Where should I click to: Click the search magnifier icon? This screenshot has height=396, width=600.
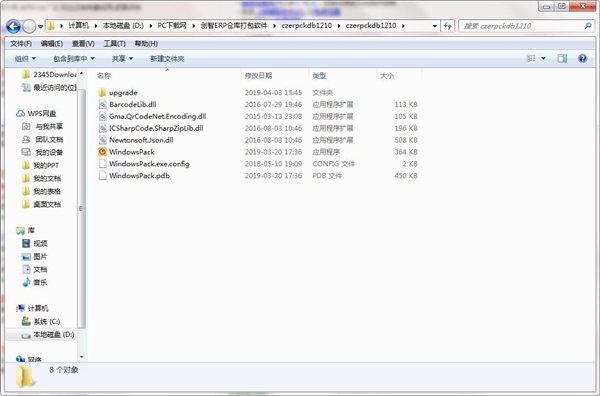click(587, 26)
